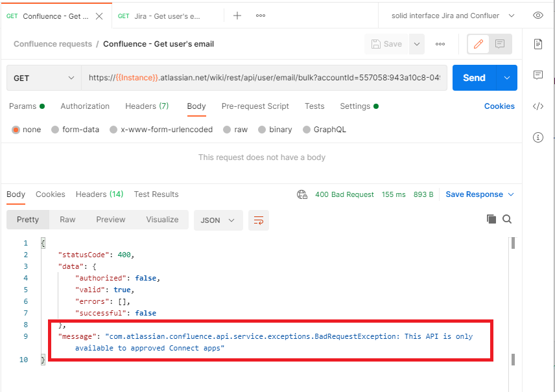
Task: Switch to edit mode with pencil icon
Action: point(478,44)
